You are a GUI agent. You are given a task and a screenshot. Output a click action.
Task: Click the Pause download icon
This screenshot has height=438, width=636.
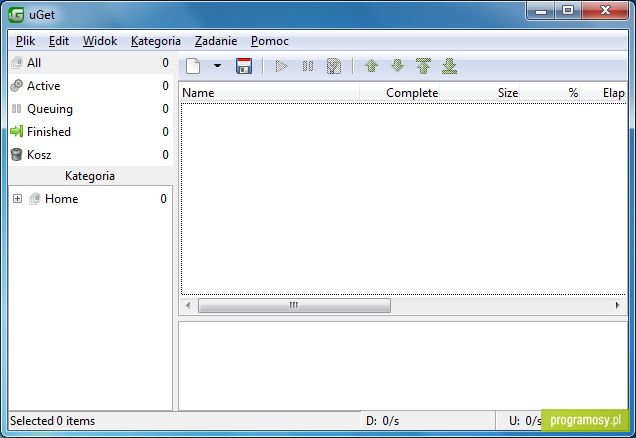click(308, 66)
